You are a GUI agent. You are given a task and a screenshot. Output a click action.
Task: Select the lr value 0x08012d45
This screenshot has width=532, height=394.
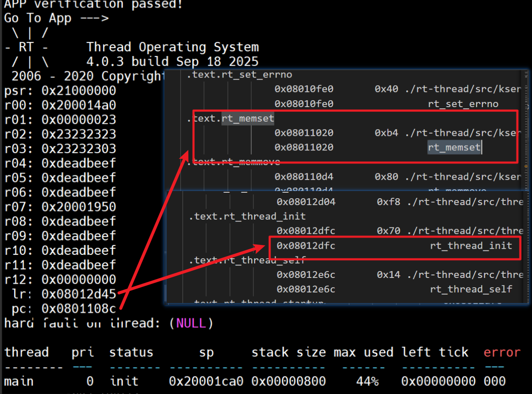point(79,294)
